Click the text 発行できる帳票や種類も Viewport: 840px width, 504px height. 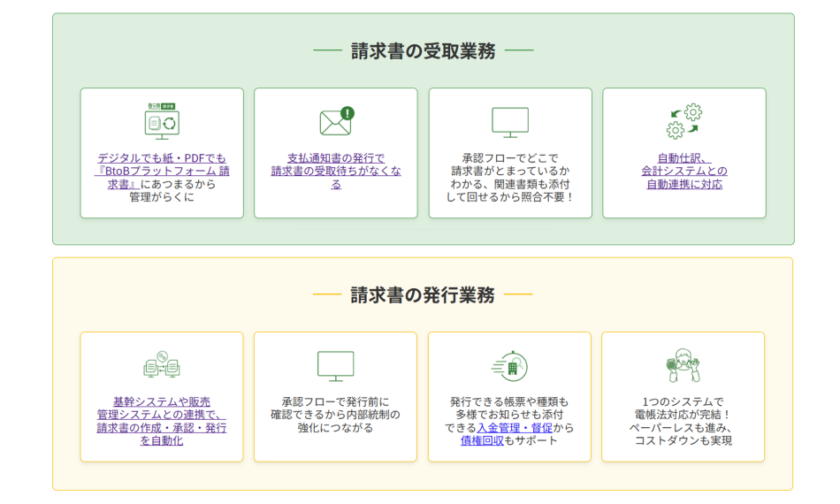[509, 401]
